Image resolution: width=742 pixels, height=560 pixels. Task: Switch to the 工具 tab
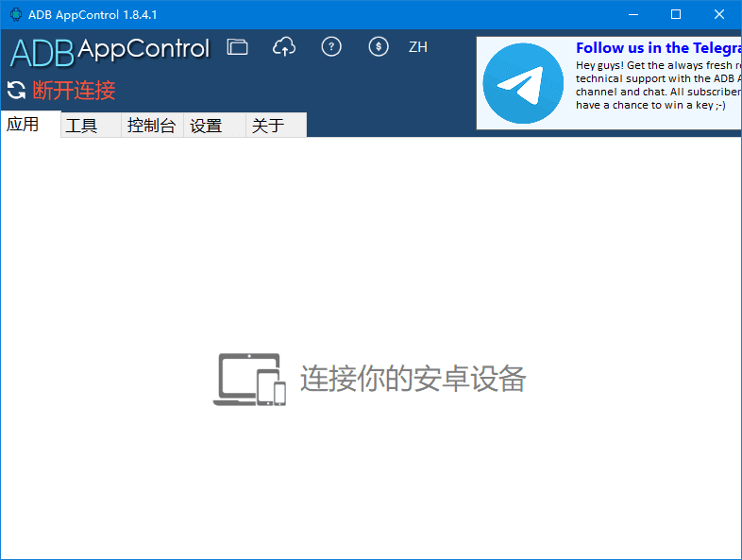click(x=91, y=126)
